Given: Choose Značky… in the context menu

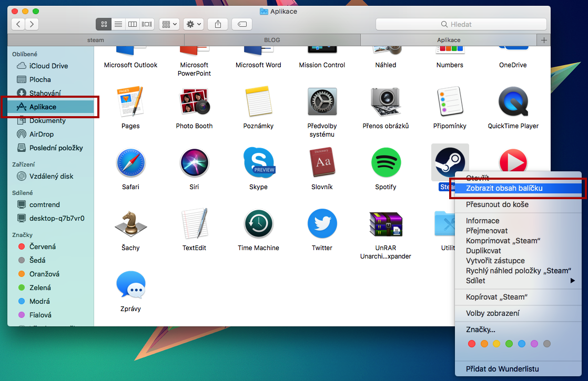Looking at the screenshot, I should tap(518, 329).
